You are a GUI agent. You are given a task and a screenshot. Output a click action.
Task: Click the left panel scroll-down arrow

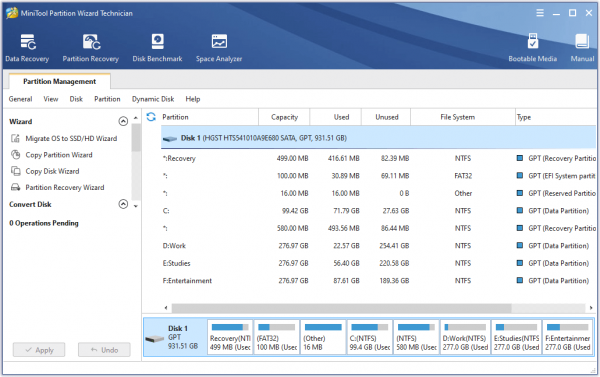(135, 206)
